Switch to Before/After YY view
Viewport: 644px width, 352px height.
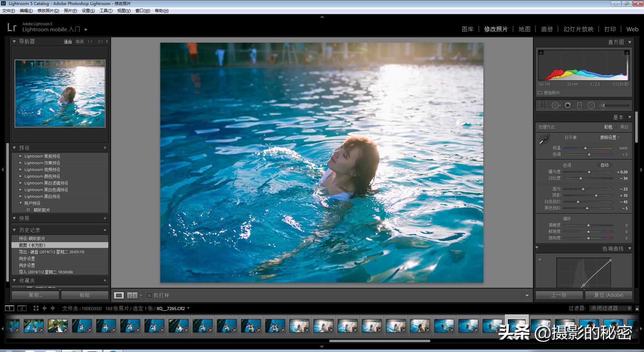[132, 295]
